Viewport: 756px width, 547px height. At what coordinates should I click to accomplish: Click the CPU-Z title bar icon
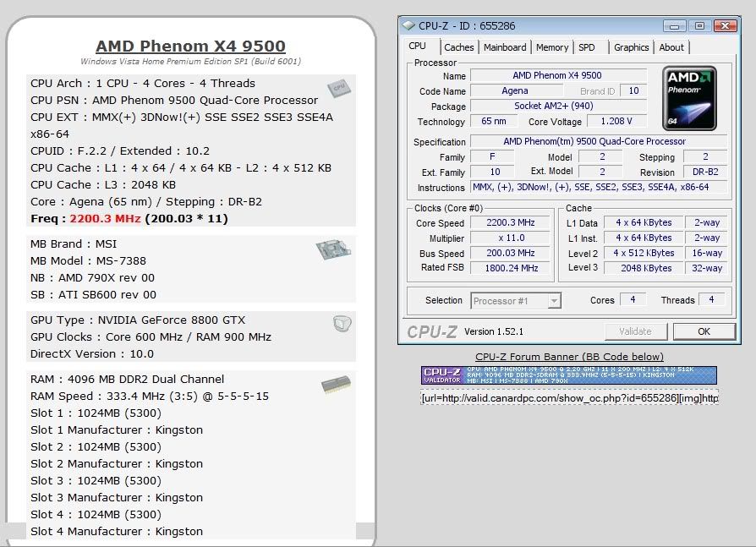tap(408, 25)
